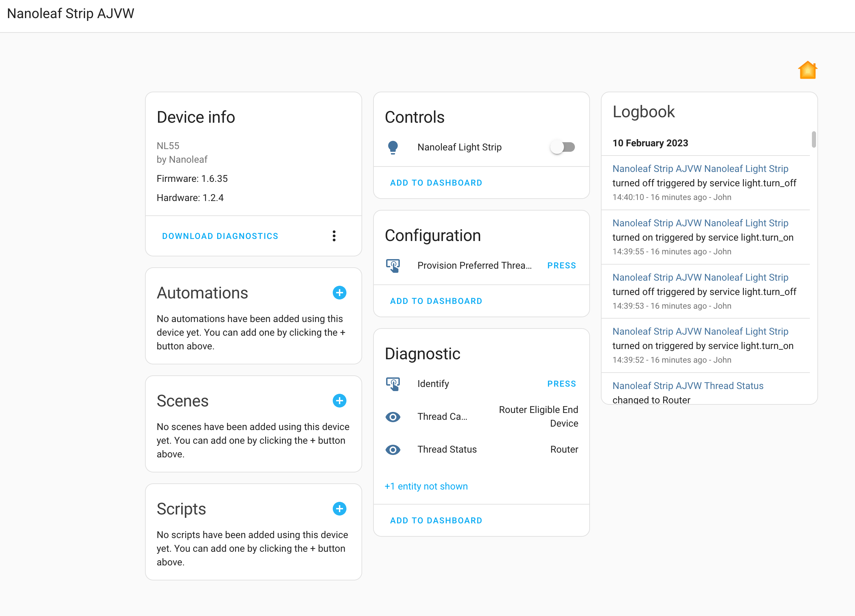Viewport: 855px width, 616px height.
Task: Add Controls card to dashboard
Action: click(x=436, y=183)
